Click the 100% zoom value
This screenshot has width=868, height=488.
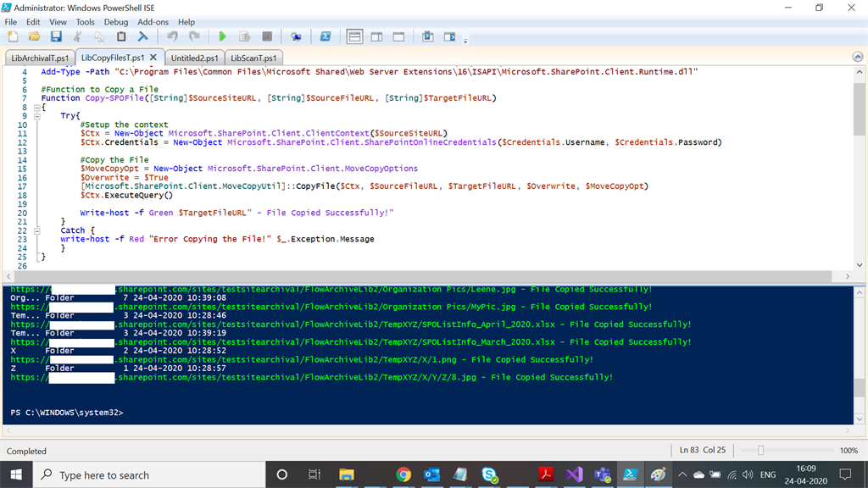point(848,451)
